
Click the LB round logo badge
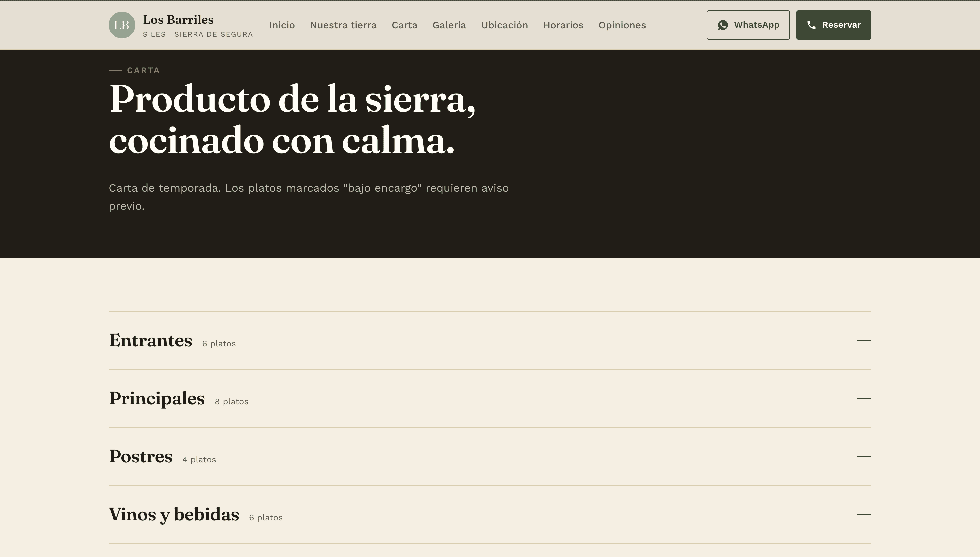point(122,25)
